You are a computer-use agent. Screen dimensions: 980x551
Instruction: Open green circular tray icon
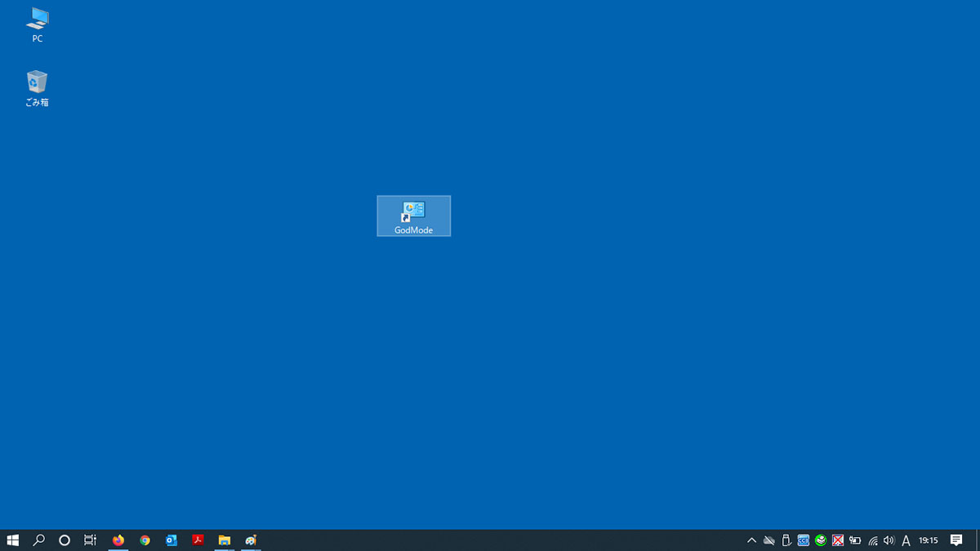pyautogui.click(x=821, y=540)
